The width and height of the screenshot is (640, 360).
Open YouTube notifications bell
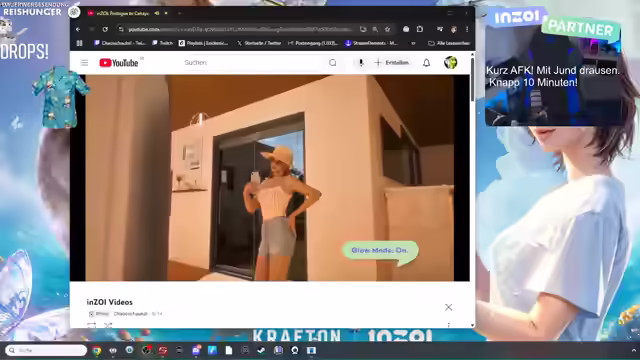pos(427,63)
